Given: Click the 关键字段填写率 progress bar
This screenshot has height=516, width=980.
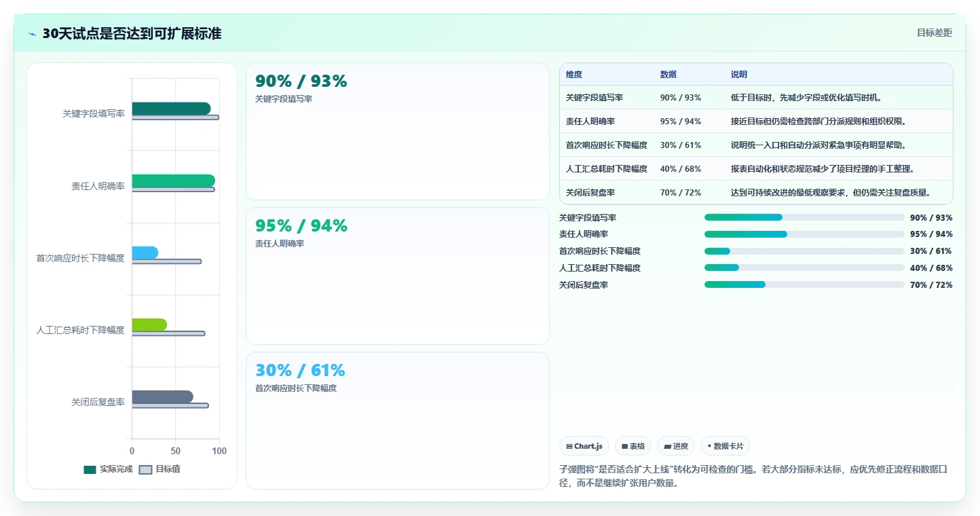Looking at the screenshot, I should tap(804, 217).
